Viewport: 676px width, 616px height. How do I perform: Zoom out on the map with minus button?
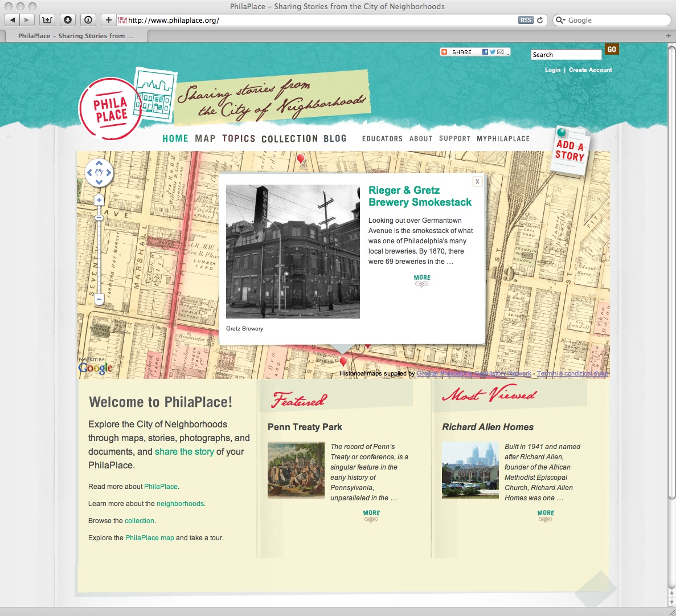[99, 299]
